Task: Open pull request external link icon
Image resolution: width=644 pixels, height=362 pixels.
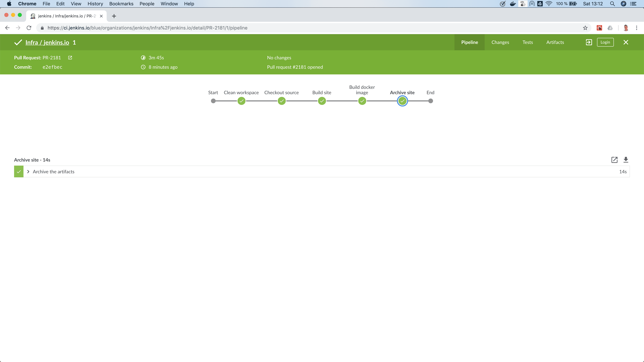Action: coord(70,58)
